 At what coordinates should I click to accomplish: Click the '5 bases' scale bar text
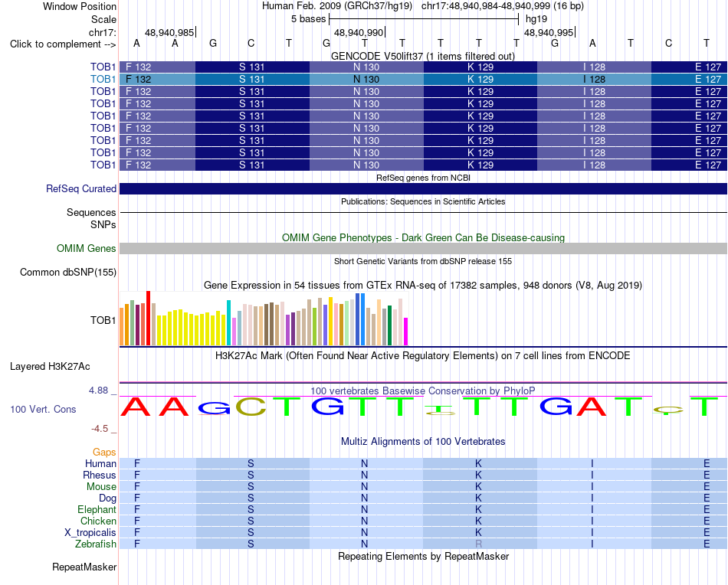[308, 19]
